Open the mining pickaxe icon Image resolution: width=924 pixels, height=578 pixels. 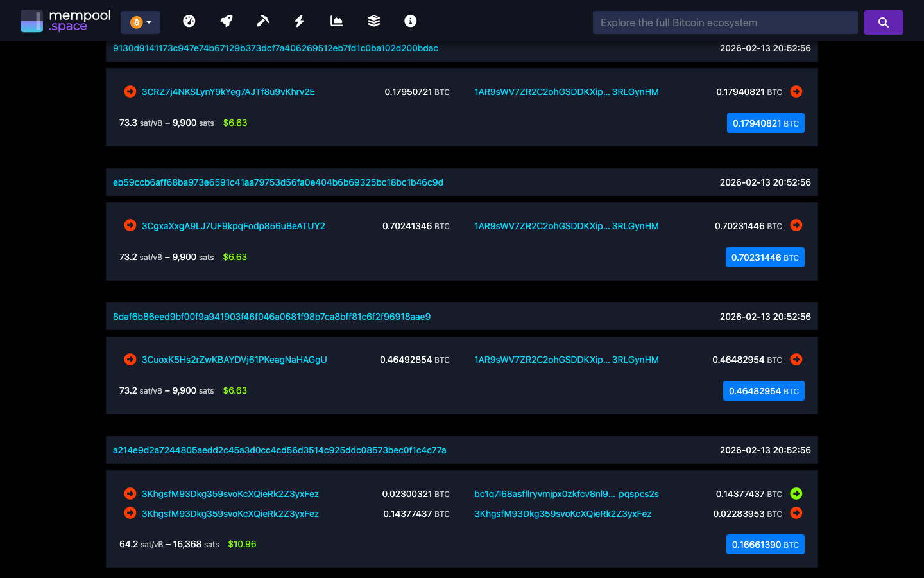click(x=262, y=21)
